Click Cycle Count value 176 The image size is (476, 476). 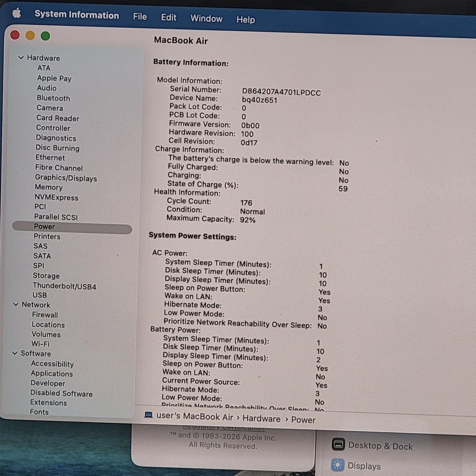pos(246,203)
